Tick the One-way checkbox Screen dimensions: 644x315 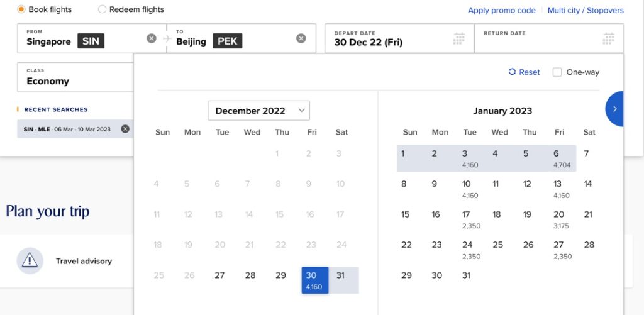pos(557,72)
